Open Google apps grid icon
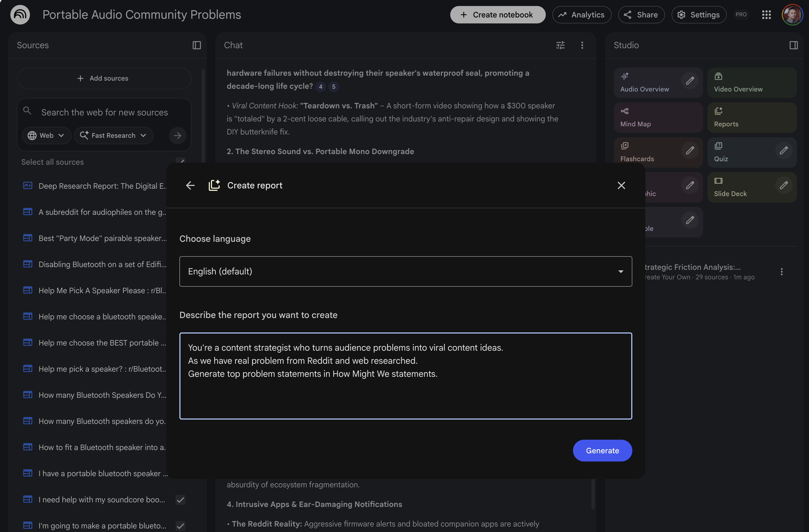 pyautogui.click(x=767, y=15)
